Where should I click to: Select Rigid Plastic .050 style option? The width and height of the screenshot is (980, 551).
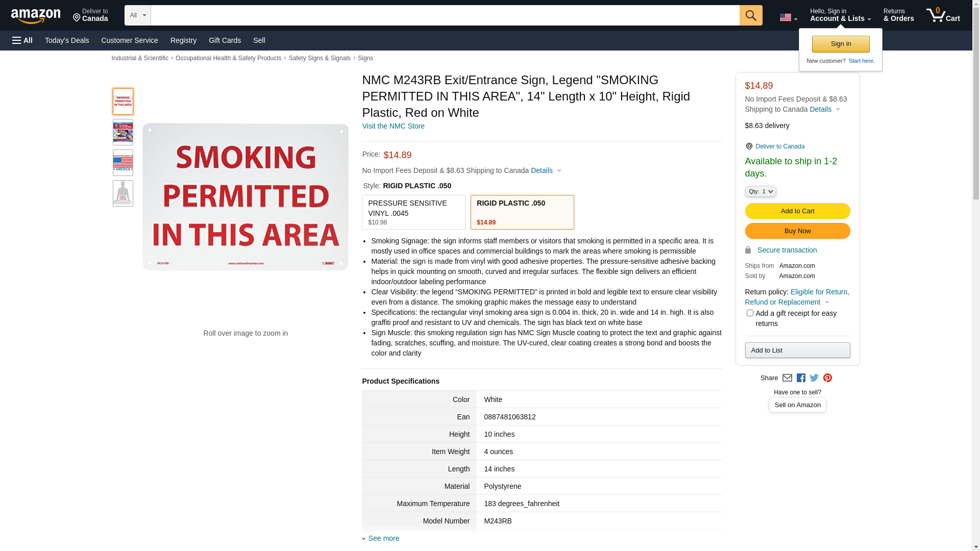coord(522,212)
